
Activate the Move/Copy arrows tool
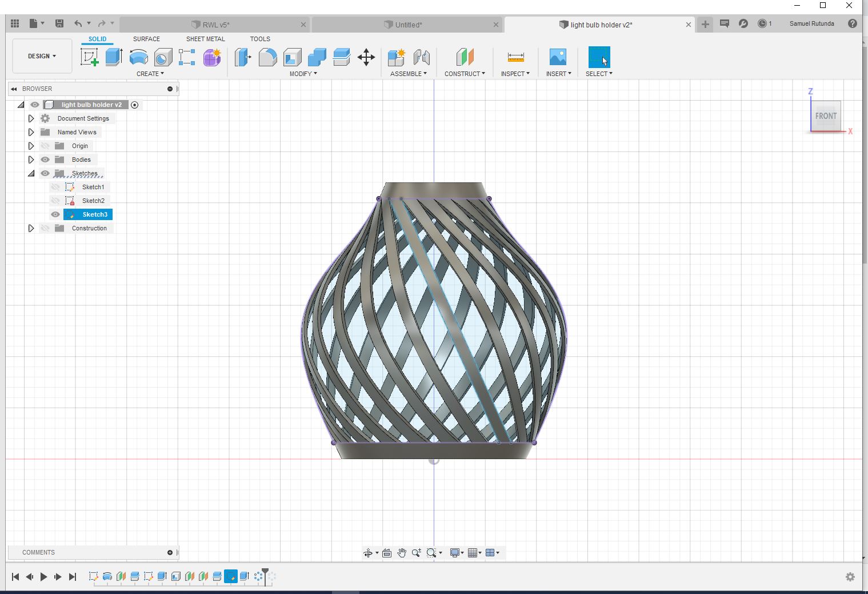[366, 57]
